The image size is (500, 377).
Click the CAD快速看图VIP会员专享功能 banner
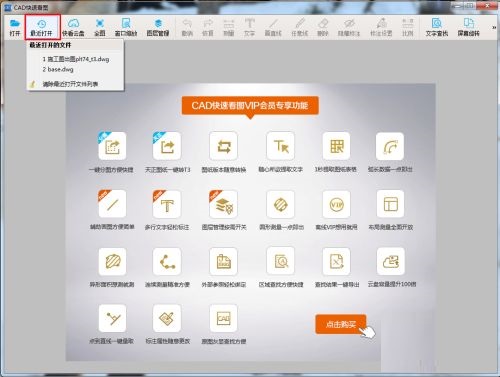(x=250, y=106)
